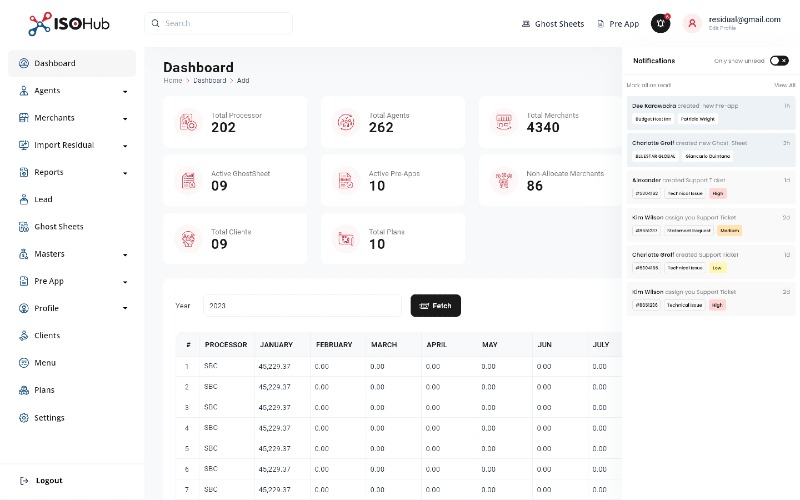
Task: Expand the Agents submenu arrow
Action: click(x=125, y=92)
